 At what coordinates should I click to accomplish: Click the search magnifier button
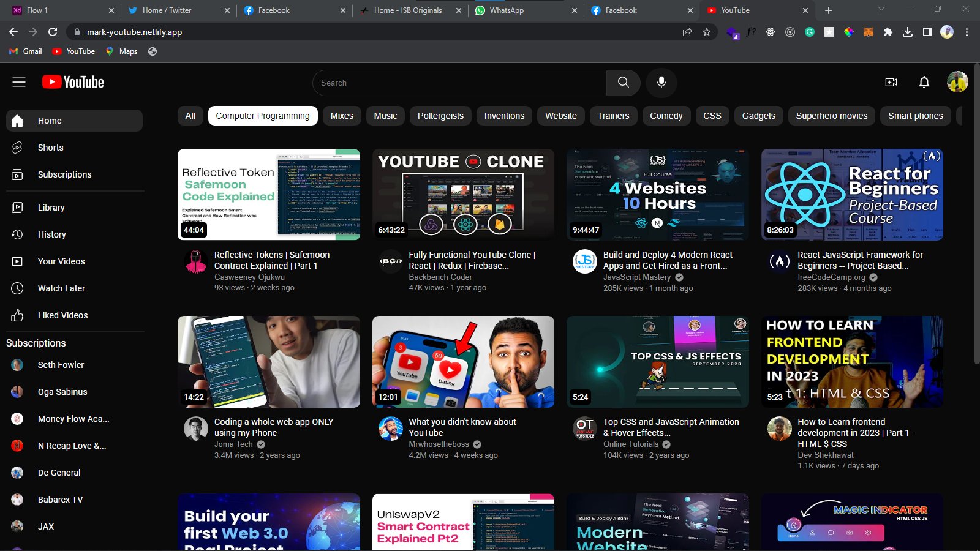coord(623,83)
